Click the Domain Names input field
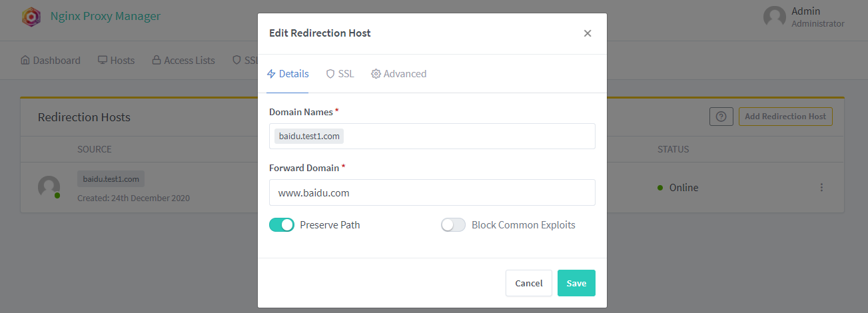 (x=466, y=137)
